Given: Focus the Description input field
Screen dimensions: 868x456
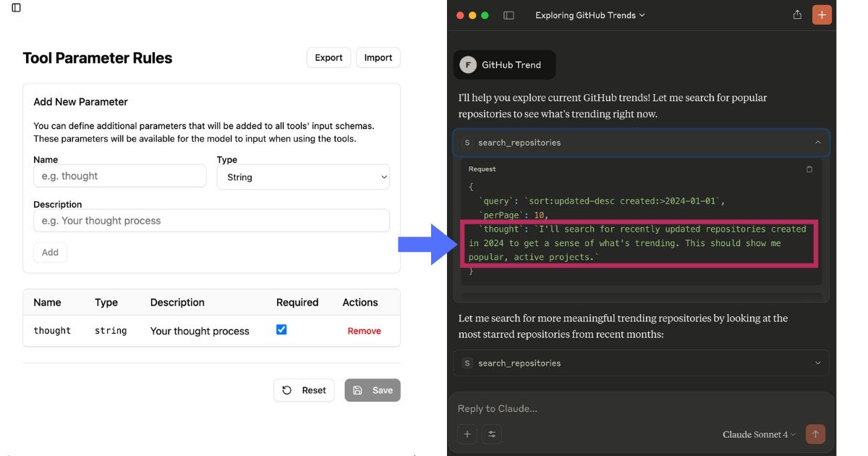Looking at the screenshot, I should click(211, 221).
